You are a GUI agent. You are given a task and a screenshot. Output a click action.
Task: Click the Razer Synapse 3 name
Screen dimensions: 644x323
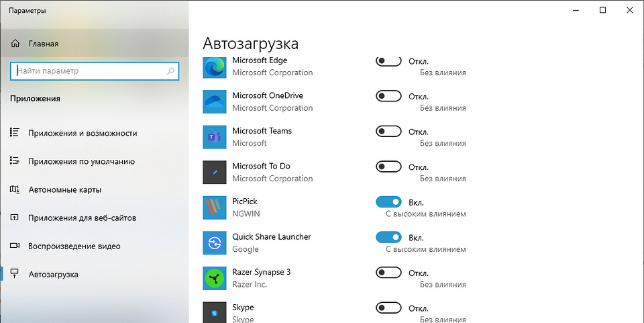pyautogui.click(x=261, y=273)
